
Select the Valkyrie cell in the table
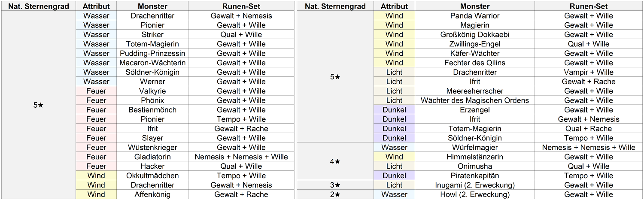[x=152, y=91]
